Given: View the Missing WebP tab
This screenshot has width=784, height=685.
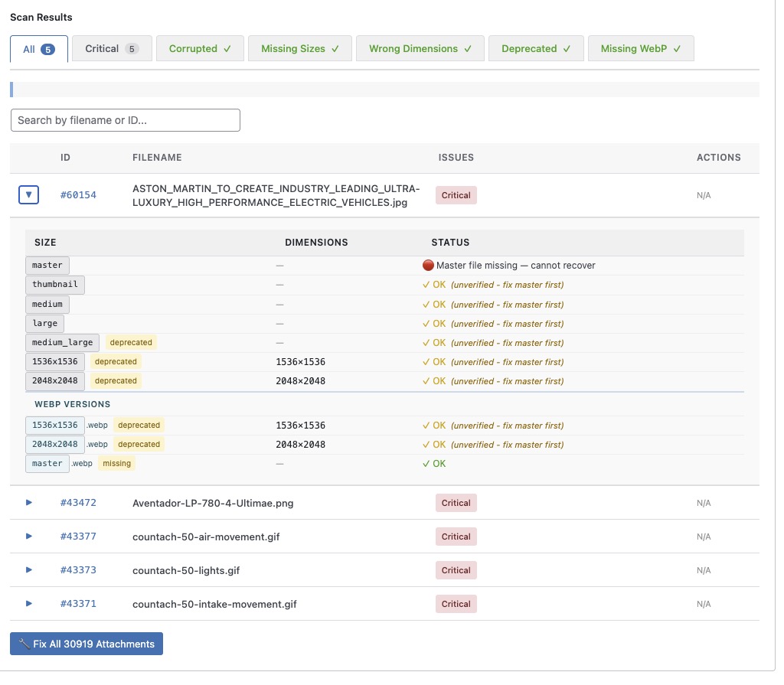Looking at the screenshot, I should [x=640, y=49].
